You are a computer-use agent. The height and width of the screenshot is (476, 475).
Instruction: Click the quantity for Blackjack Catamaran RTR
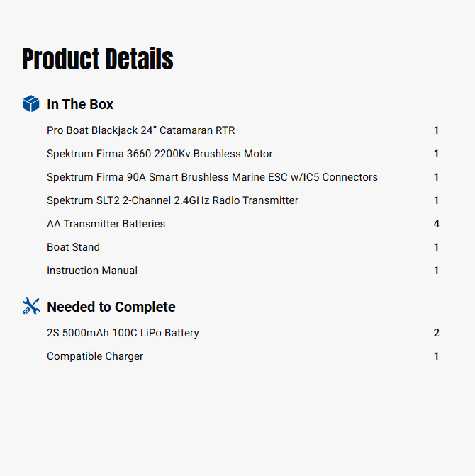437,130
